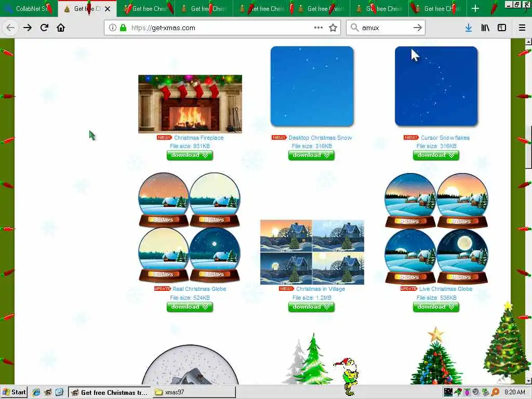
Task: Open the page actions three-dot menu
Action: [x=318, y=28]
